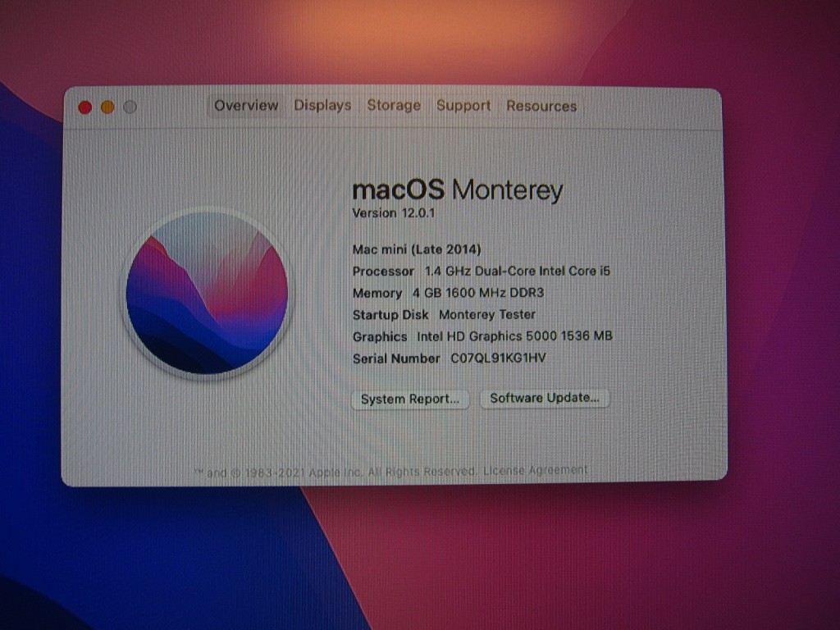Click the greyed-out zoom window button
Image resolution: width=840 pixels, height=630 pixels.
(x=130, y=107)
